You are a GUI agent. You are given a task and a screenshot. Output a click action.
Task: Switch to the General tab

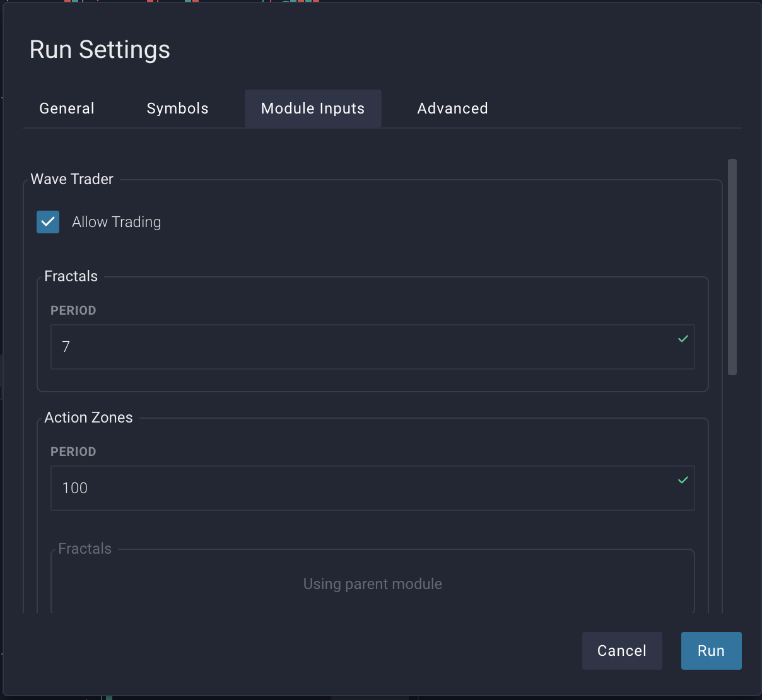pyautogui.click(x=67, y=108)
